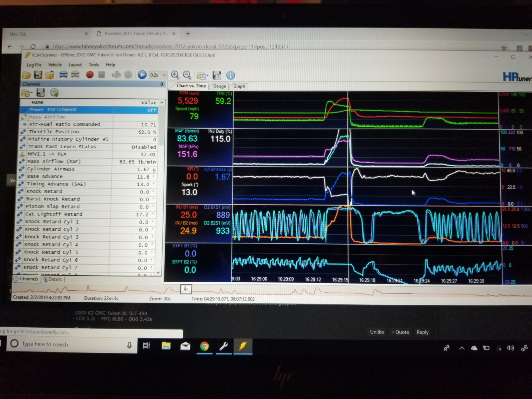Open File Explorer from the taskbar
Image resolution: width=532 pixels, height=399 pixels.
[x=166, y=346]
